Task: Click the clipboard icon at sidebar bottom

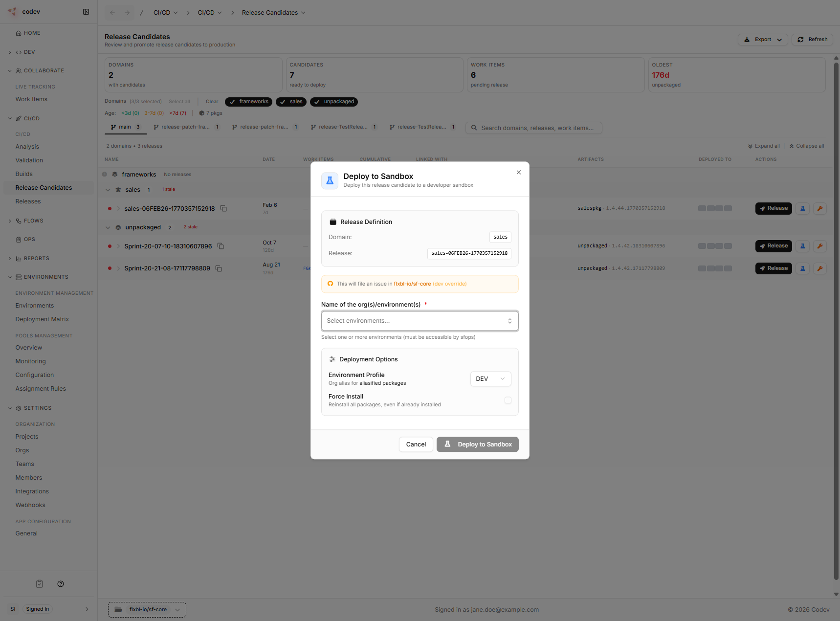Action: pyautogui.click(x=39, y=583)
